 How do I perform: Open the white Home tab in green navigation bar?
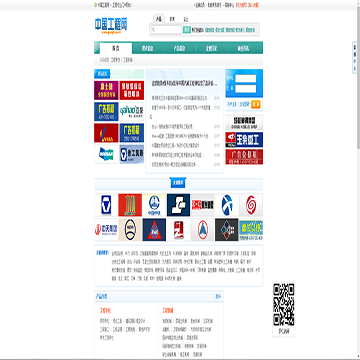116,48
